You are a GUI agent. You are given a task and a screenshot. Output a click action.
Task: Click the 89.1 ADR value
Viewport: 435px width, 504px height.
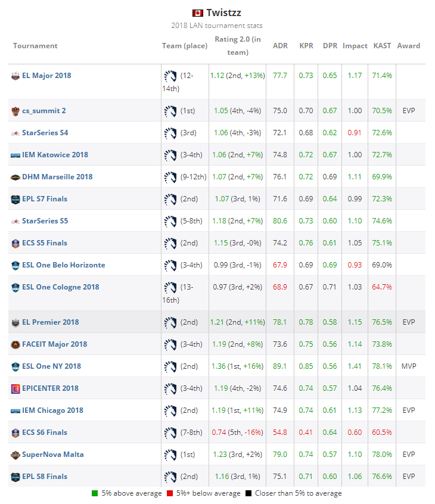point(280,366)
